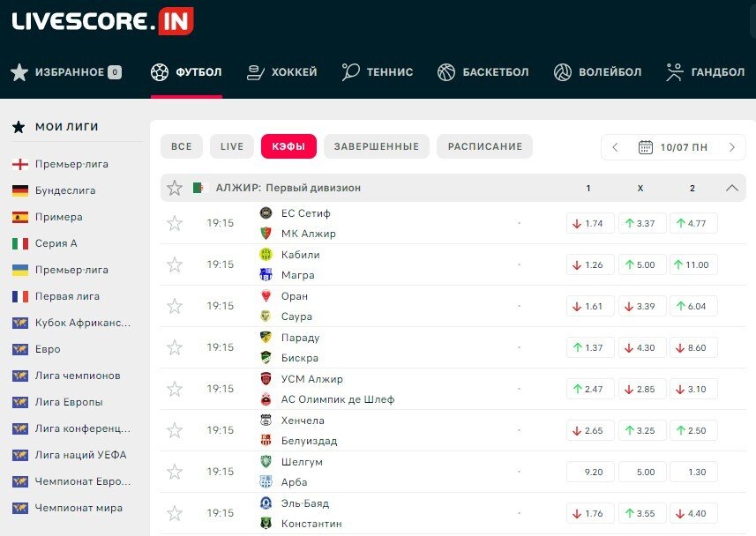
Task: Open the Хоккей sport section
Action: click(281, 72)
